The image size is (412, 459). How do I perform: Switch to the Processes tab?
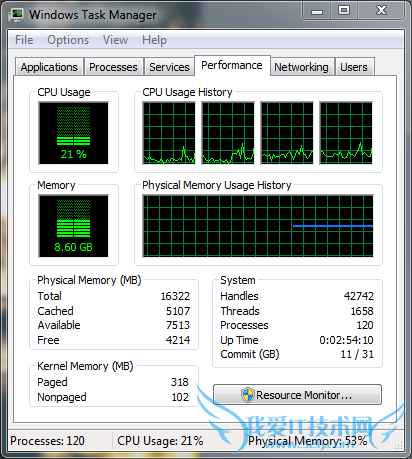113,67
